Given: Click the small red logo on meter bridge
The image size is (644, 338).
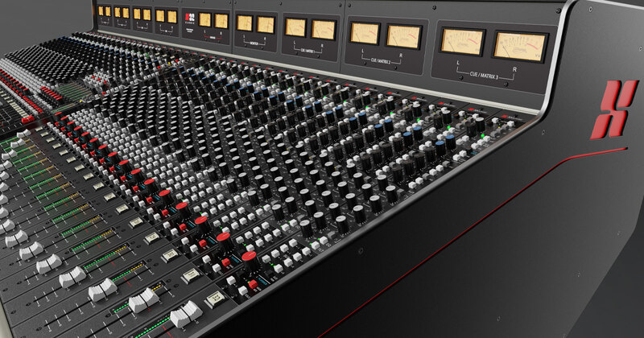Looking at the screenshot, I should pyautogui.click(x=189, y=17).
